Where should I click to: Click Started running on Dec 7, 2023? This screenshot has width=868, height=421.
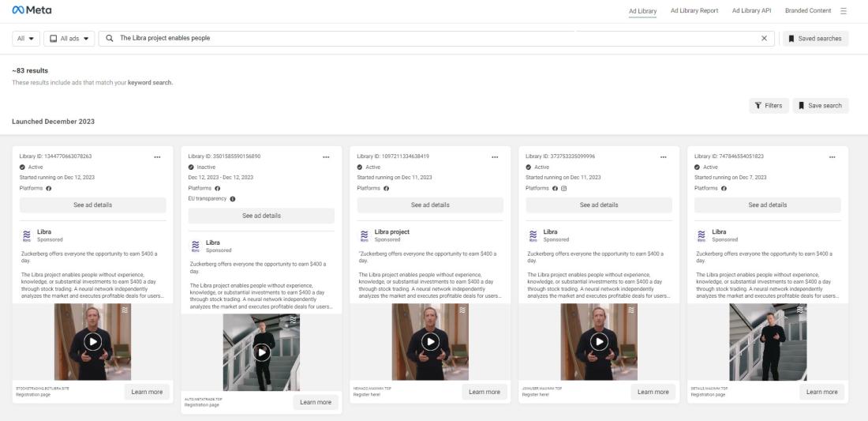pos(731,177)
